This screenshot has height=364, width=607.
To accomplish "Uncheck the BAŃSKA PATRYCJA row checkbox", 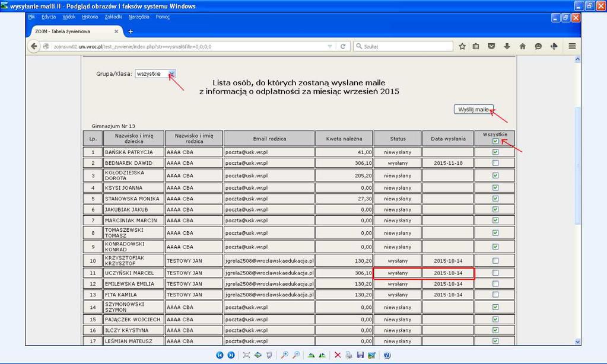I will click(x=495, y=152).
